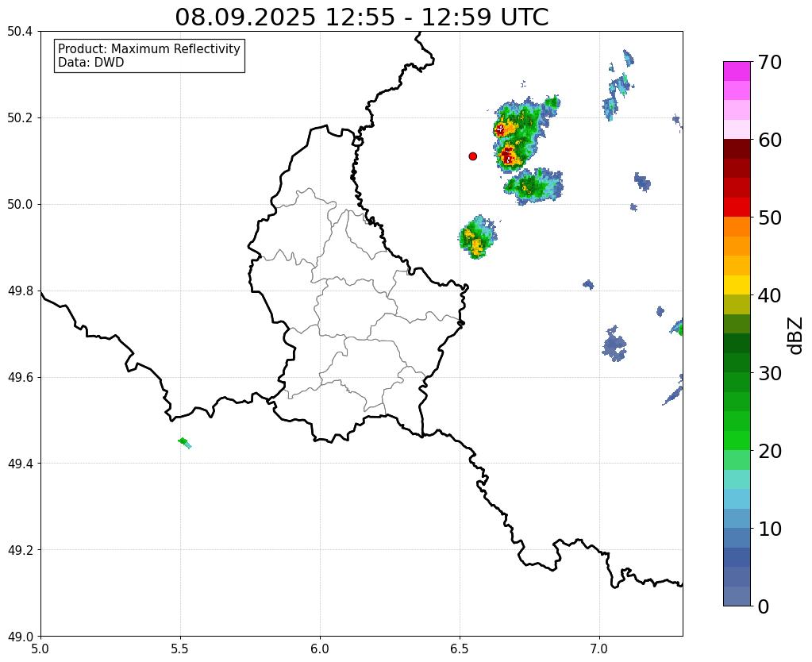812x662 pixels.
Task: Click colorbar tick label '60'
Action: tap(770, 140)
